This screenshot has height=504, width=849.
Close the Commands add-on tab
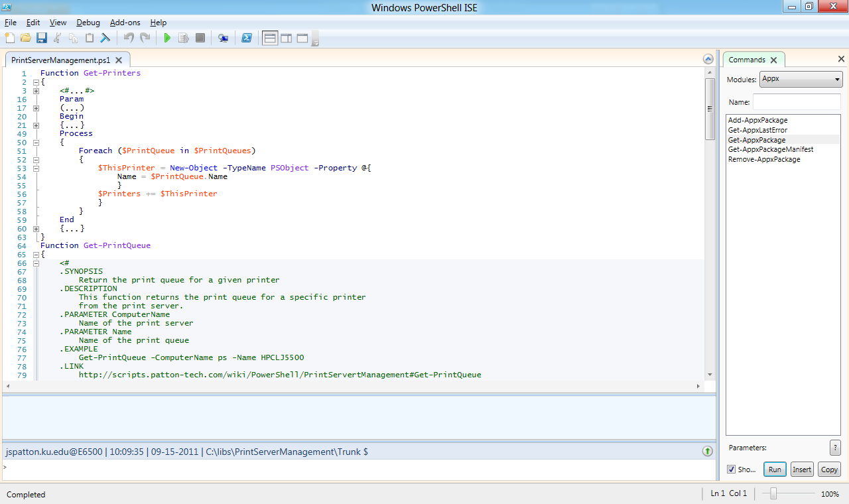coord(774,60)
